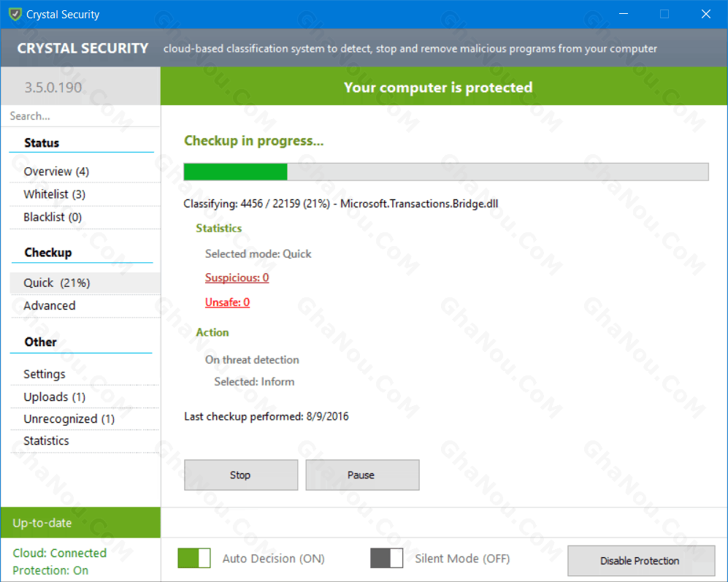
Task: Click the Disable Protection button
Action: (640, 561)
